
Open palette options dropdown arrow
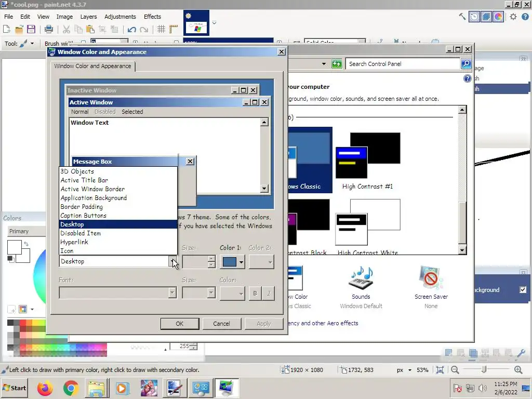[32, 309]
